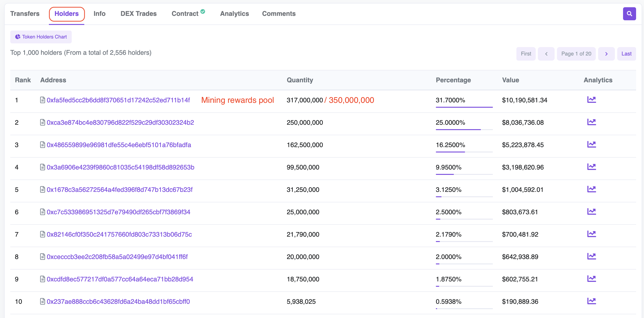
Task: Go to previous page with left chevron
Action: click(x=546, y=54)
